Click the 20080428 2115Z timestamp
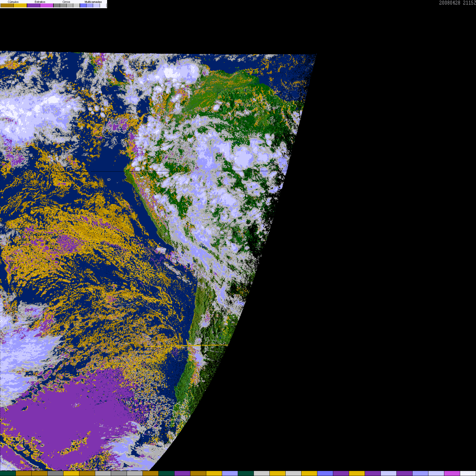This screenshot has height=476, width=476. (457, 3)
